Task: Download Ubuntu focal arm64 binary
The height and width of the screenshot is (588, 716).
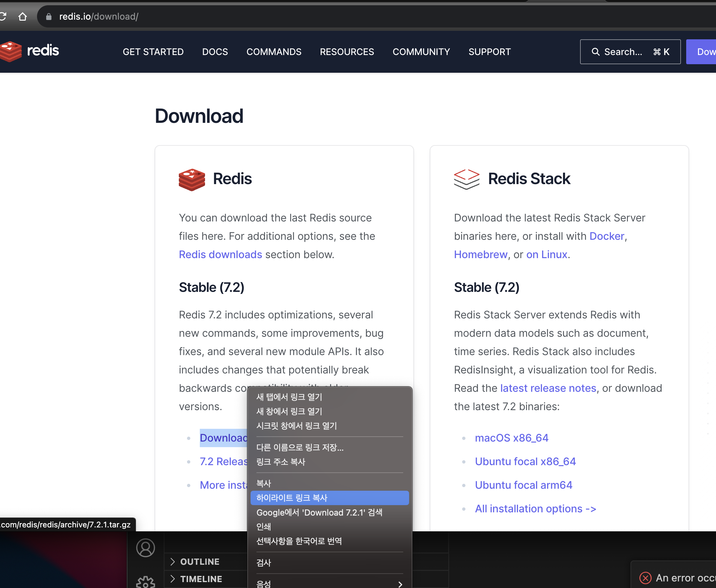Action: pos(524,485)
